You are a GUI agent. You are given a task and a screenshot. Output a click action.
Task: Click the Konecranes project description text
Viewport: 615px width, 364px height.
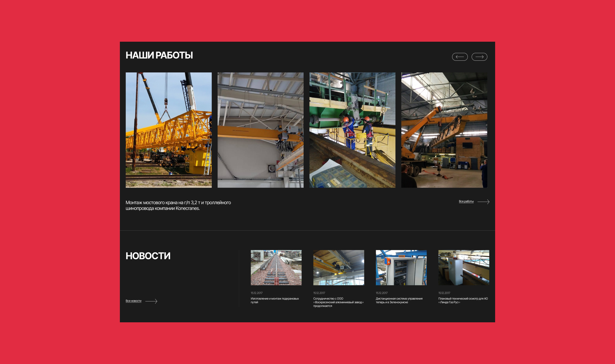coord(178,205)
